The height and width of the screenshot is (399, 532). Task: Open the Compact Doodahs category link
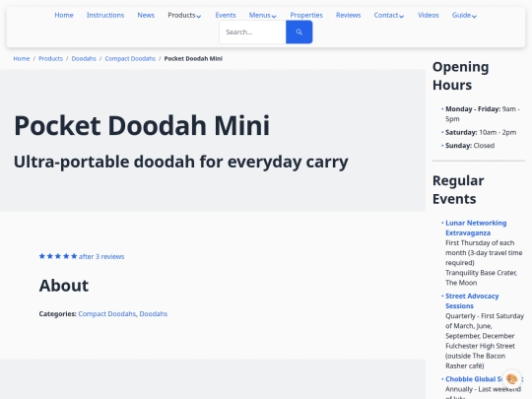106,314
